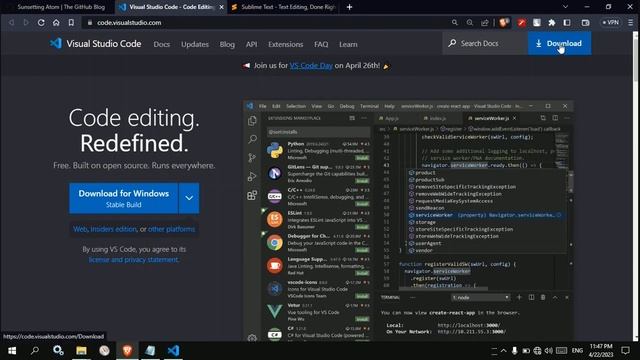Viewport: 640px width, 360px height.
Task: Click the blue Download button in header
Action: [559, 43]
